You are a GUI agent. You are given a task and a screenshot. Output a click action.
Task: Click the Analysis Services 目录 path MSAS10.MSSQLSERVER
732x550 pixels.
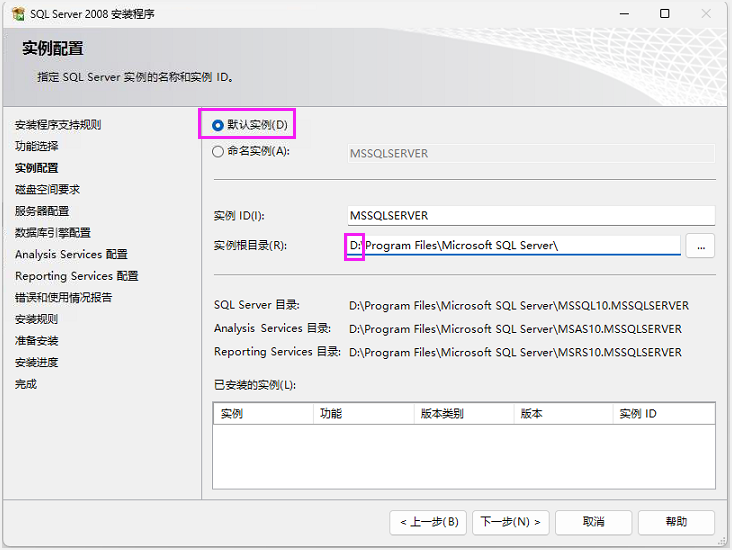[x=515, y=329]
